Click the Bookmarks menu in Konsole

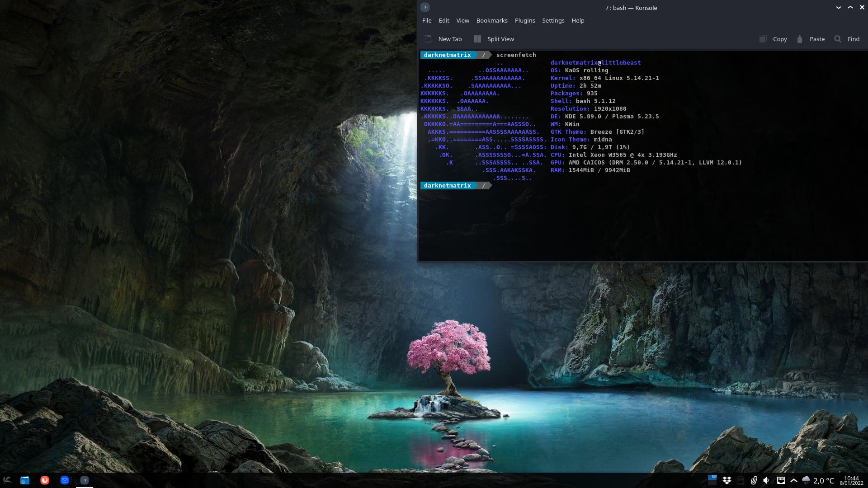click(492, 20)
